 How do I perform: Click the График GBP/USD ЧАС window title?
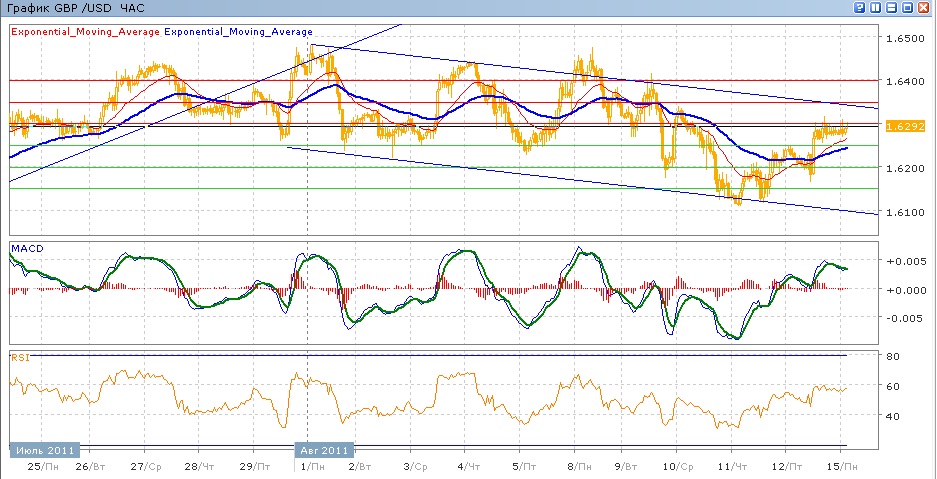coord(75,8)
